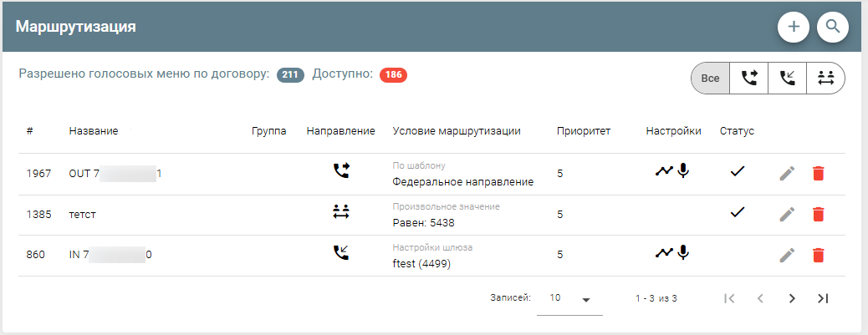Image resolution: width=868 pixels, height=335 pixels.
Task: Open search with the magnifier icon
Action: click(832, 27)
